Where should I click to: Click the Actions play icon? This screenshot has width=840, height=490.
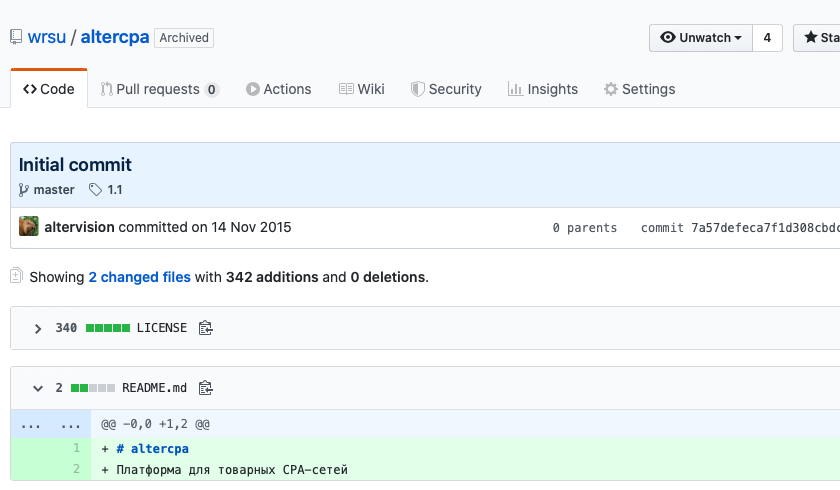click(253, 89)
